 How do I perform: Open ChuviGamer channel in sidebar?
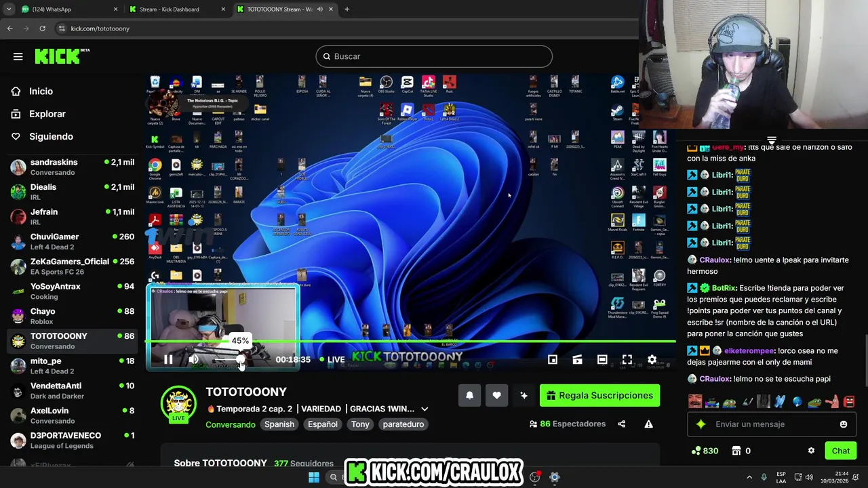pos(72,241)
